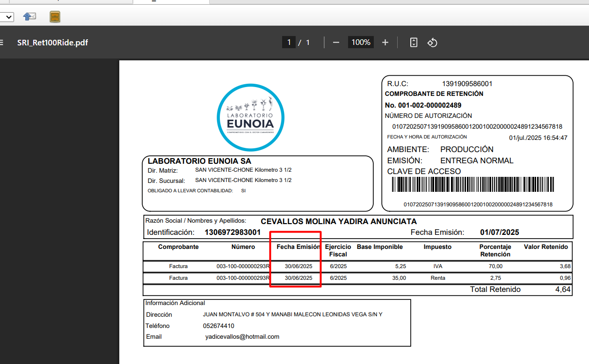Open the PDF viewer sidebar menu
Screen dimensions: 589x364
[x=1, y=43]
